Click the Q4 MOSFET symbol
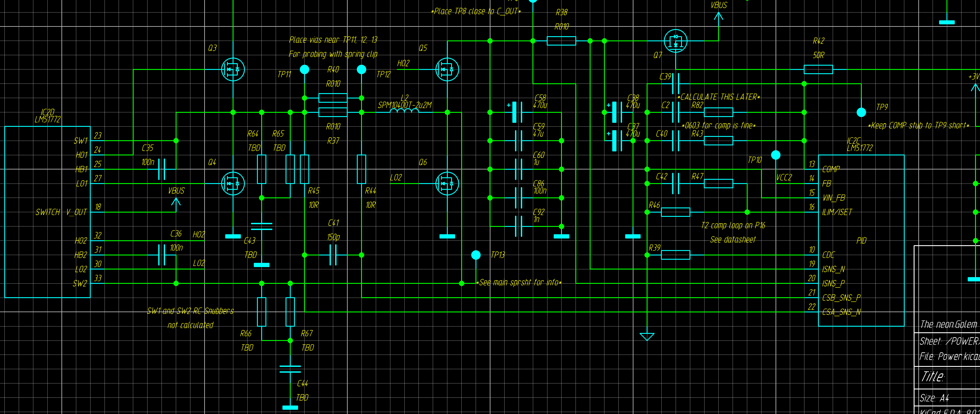 coord(233,184)
